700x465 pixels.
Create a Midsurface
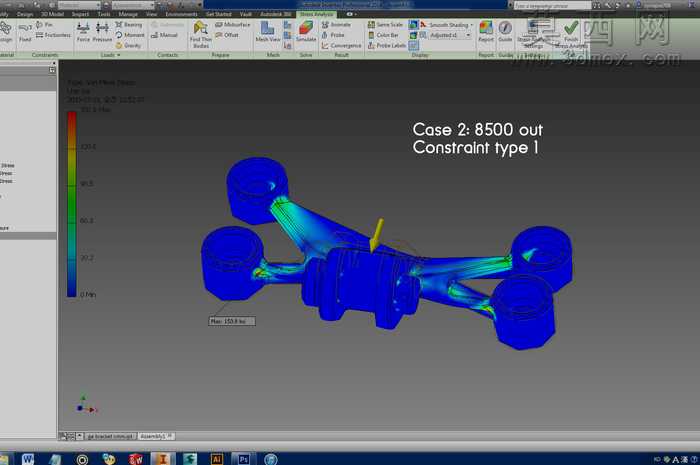(x=233, y=25)
